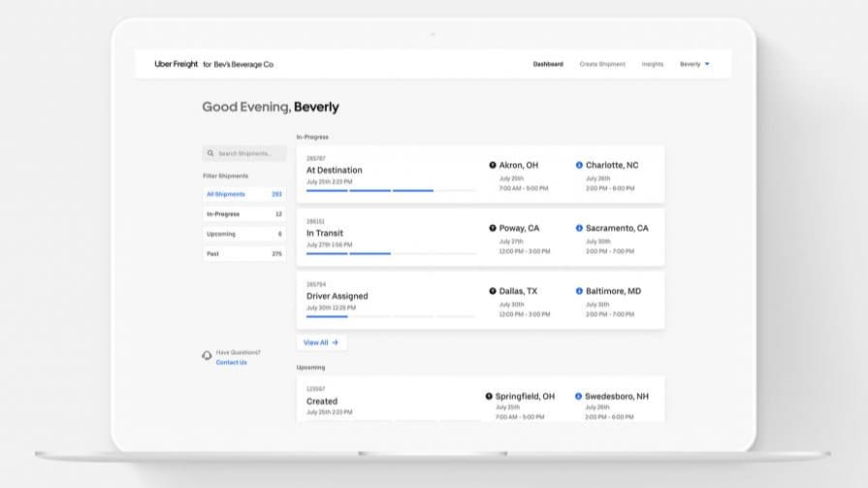Focus the Search Shipments field

point(249,153)
